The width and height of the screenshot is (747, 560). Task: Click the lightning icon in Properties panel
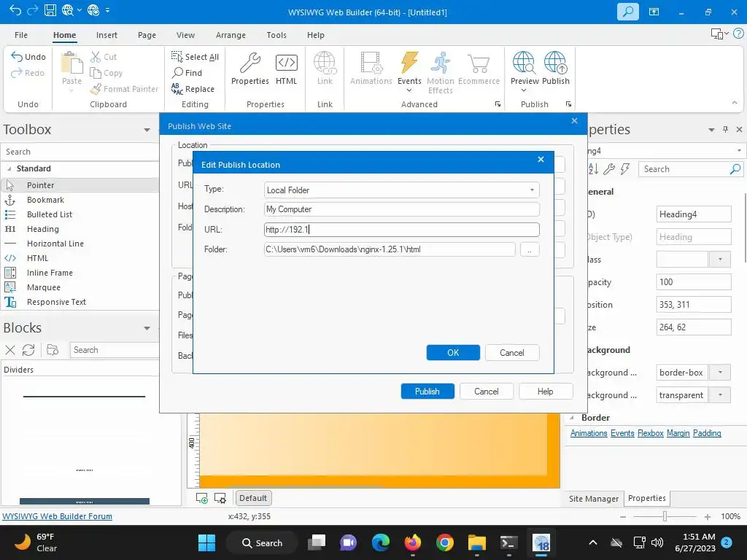coord(625,169)
